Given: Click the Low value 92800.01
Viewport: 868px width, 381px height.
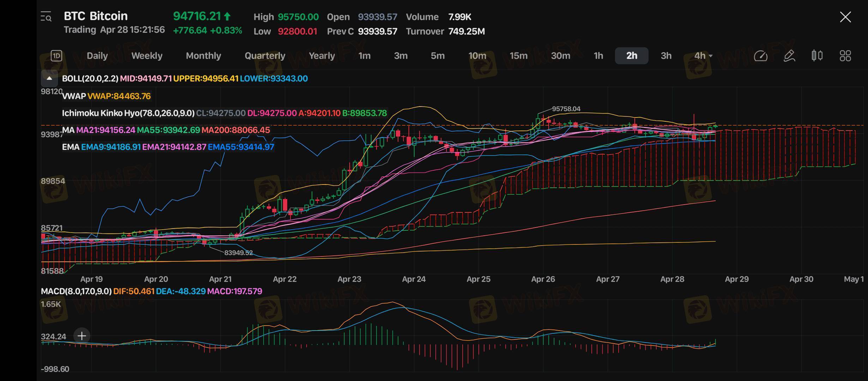Looking at the screenshot, I should (297, 31).
